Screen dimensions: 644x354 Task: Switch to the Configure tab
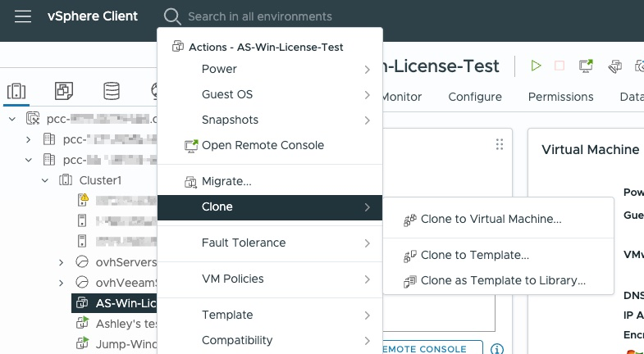(x=475, y=97)
